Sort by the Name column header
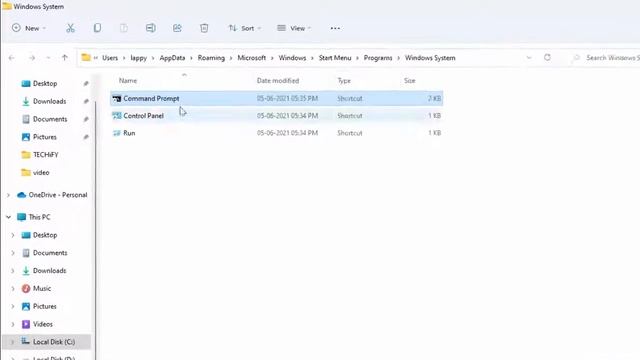 [128, 81]
